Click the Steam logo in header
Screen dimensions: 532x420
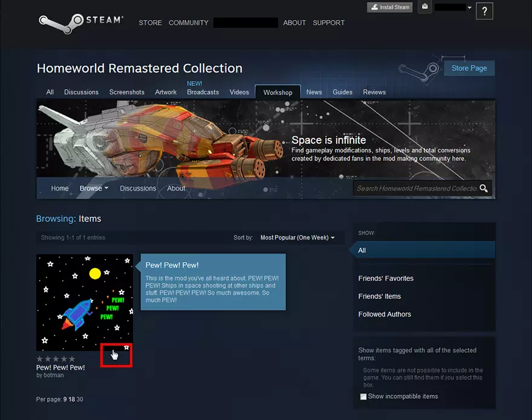click(81, 23)
